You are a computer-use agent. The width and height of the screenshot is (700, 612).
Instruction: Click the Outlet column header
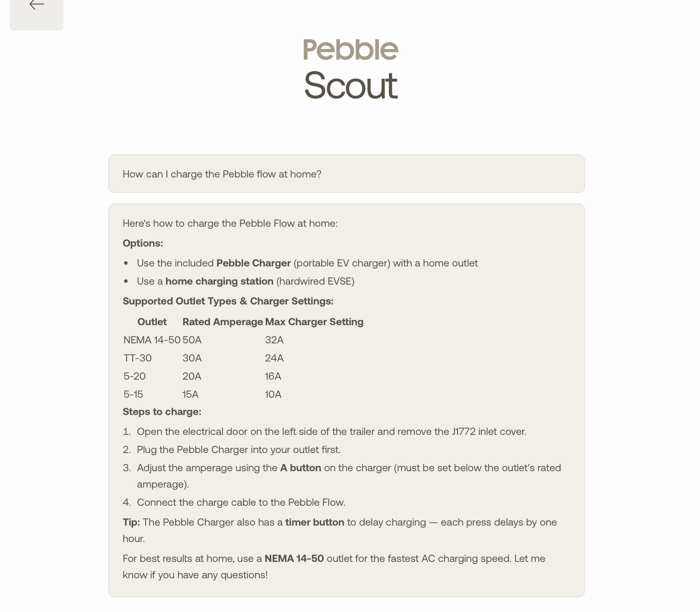click(152, 322)
